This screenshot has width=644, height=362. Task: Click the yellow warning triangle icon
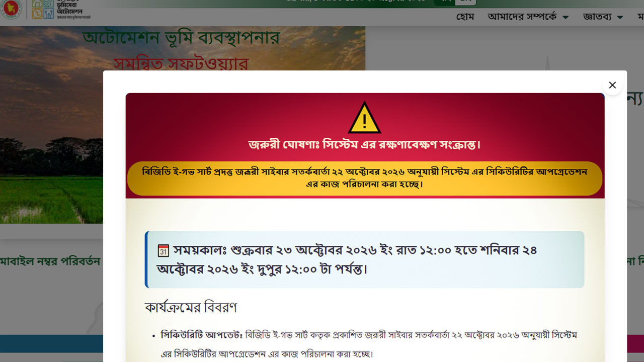pyautogui.click(x=365, y=118)
